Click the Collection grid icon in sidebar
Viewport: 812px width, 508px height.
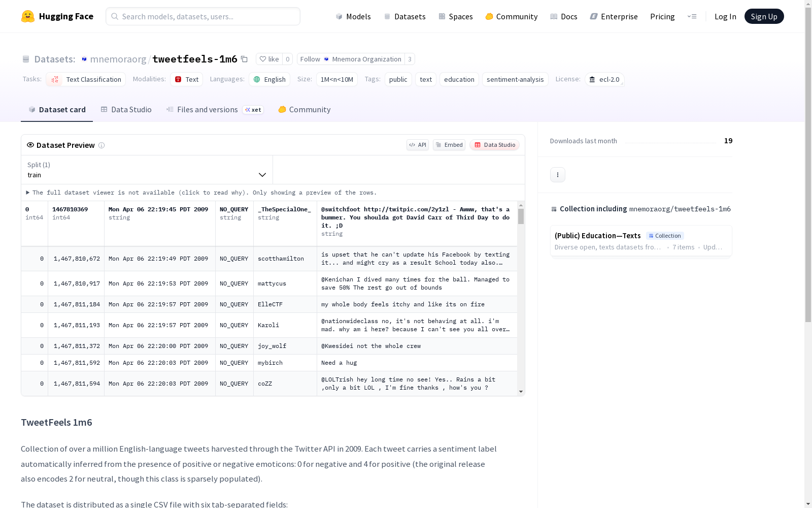(x=554, y=209)
